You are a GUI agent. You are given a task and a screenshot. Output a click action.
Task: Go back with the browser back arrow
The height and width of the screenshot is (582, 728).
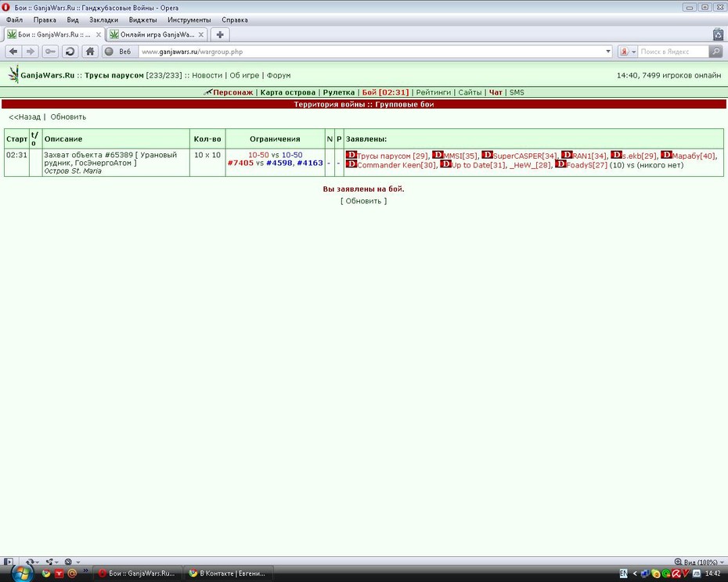pos(13,52)
